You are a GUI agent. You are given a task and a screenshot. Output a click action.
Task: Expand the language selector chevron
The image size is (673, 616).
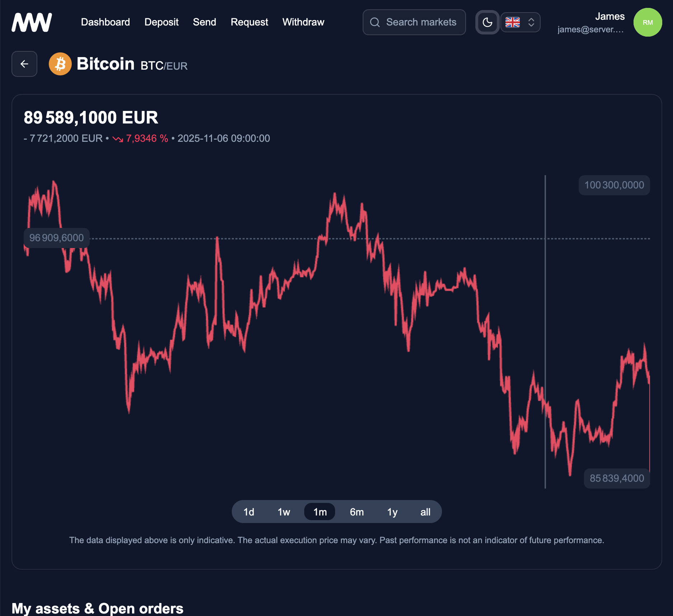(x=531, y=22)
